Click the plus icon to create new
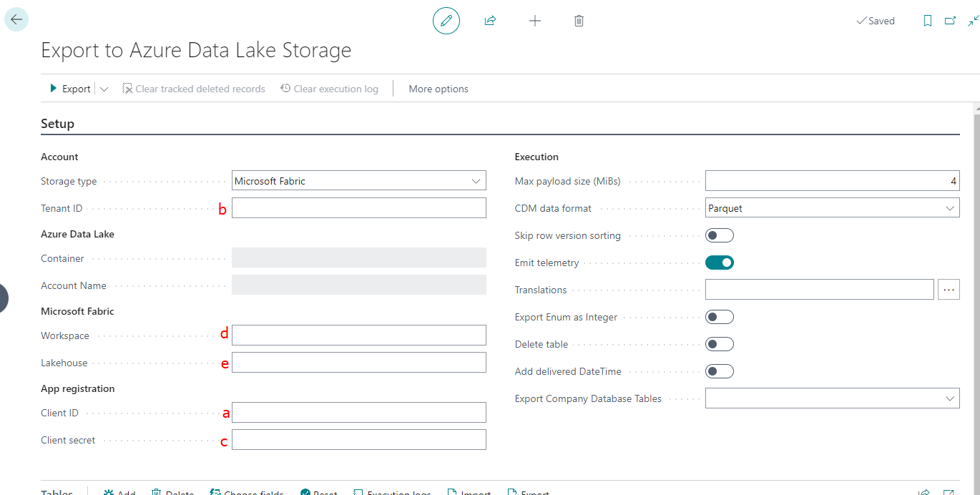Screen dimensions: 980x495 click(535, 21)
